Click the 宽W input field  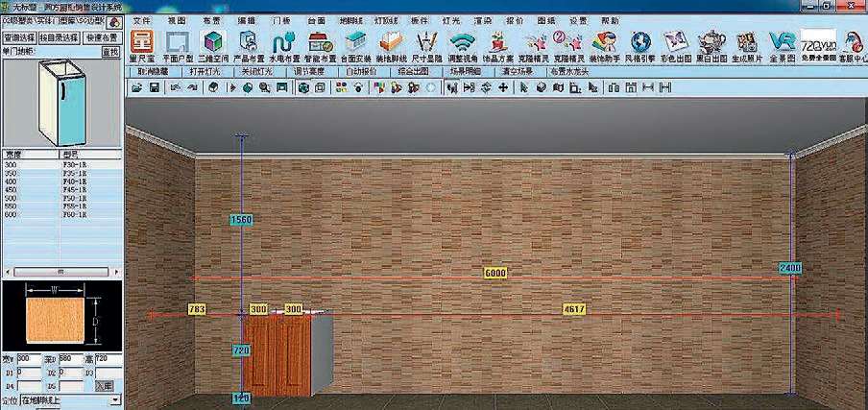click(30, 358)
